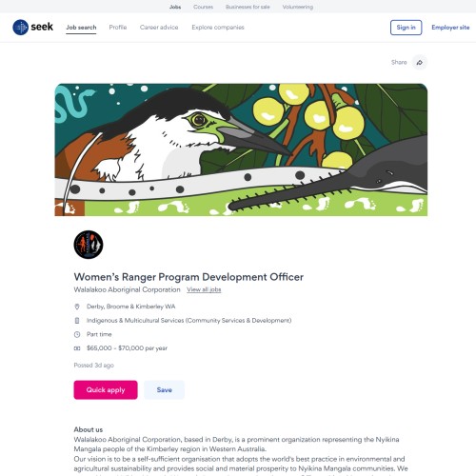Click the location pin icon

click(77, 307)
